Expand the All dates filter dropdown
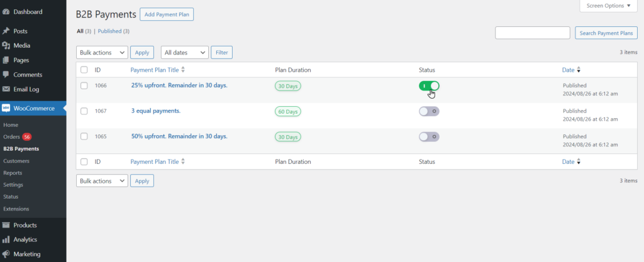 [x=185, y=53]
